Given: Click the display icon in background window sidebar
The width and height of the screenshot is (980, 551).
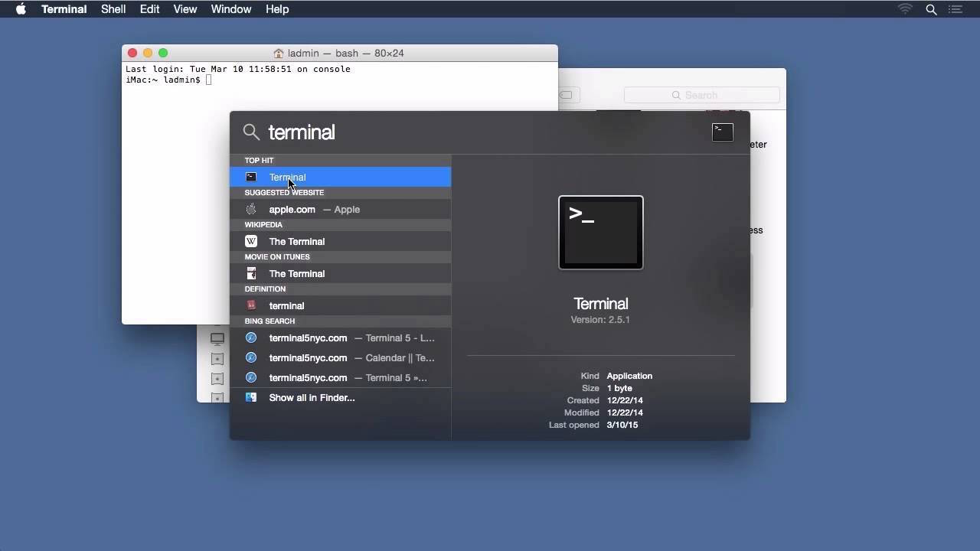Looking at the screenshot, I should tap(217, 338).
